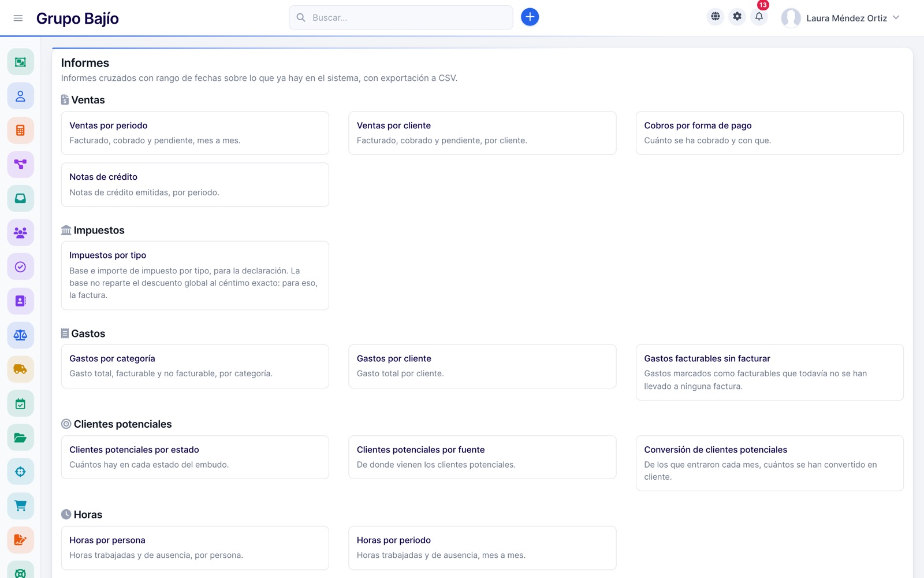The height and width of the screenshot is (578, 924).
Task: Open the green open-folder sidebar icon
Action: (20, 438)
